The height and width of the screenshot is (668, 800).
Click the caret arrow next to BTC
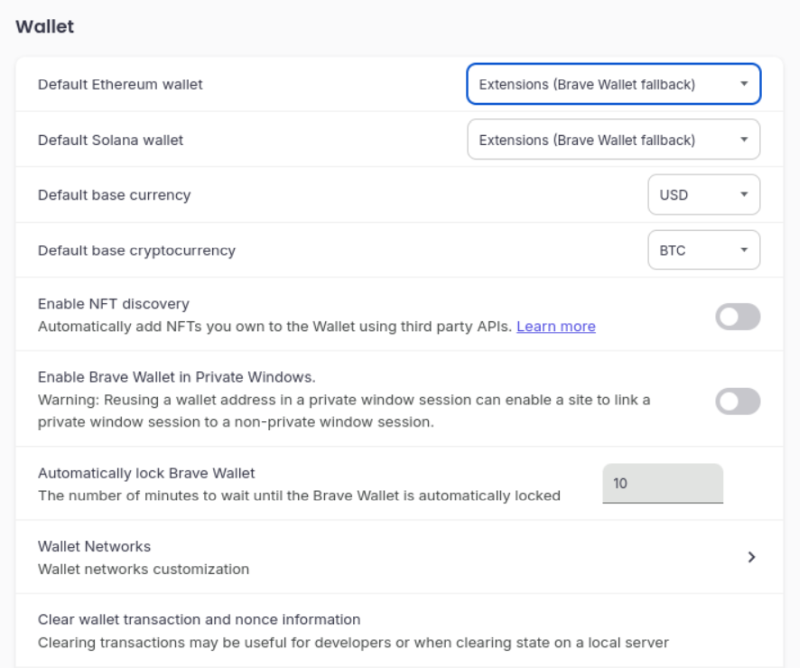coord(744,251)
